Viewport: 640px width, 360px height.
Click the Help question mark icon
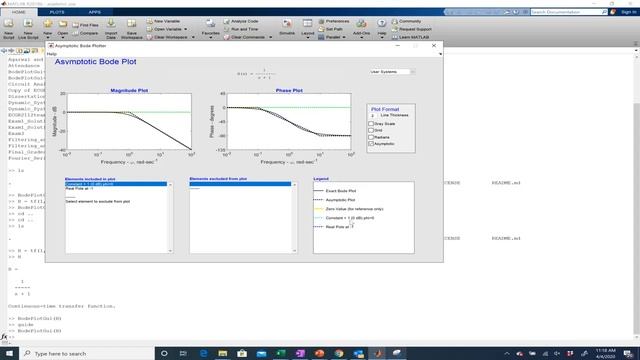[382, 23]
